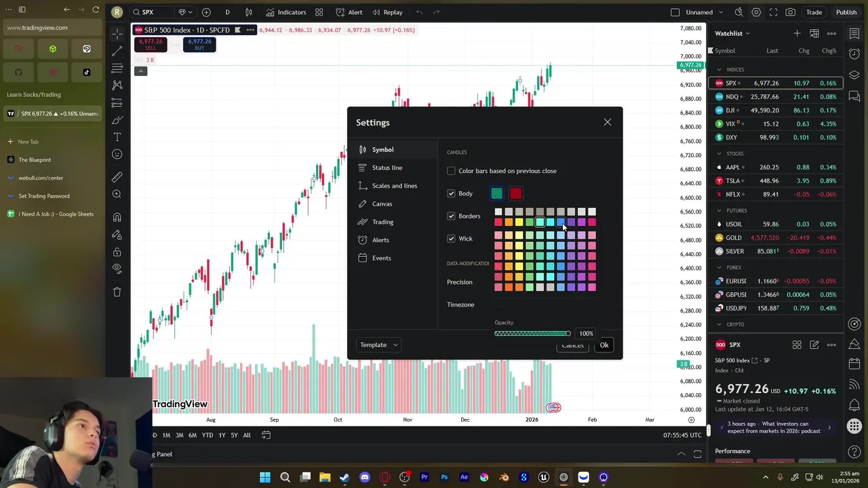Image resolution: width=868 pixels, height=488 pixels.
Task: Click the add symbol compare plus icon
Action: point(206,12)
